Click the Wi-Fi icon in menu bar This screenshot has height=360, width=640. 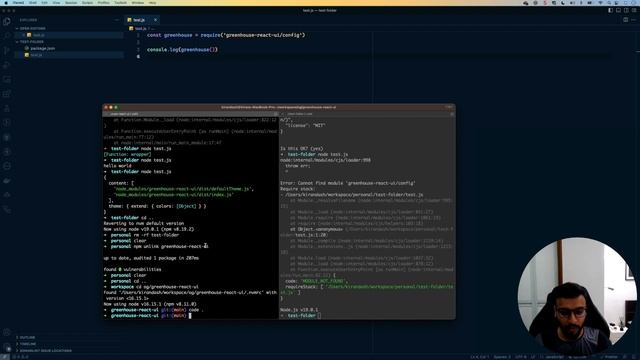coord(600,2)
